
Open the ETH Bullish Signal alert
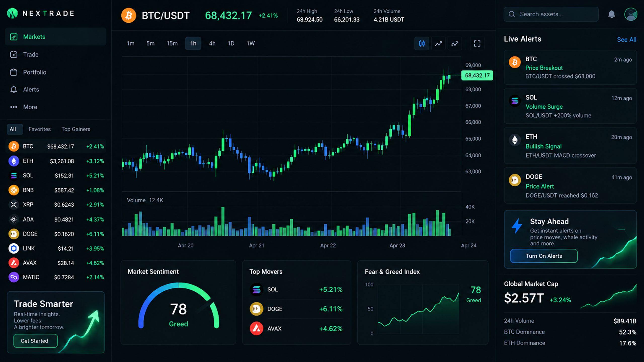(x=570, y=146)
